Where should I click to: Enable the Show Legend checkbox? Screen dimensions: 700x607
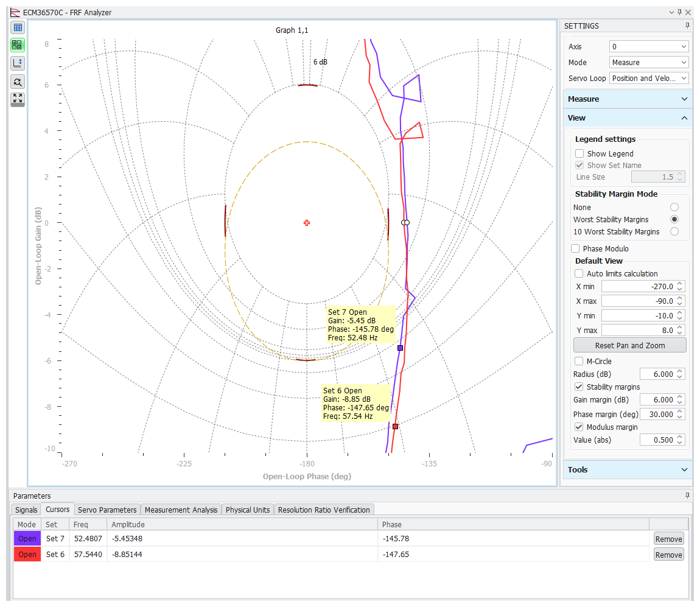point(579,153)
